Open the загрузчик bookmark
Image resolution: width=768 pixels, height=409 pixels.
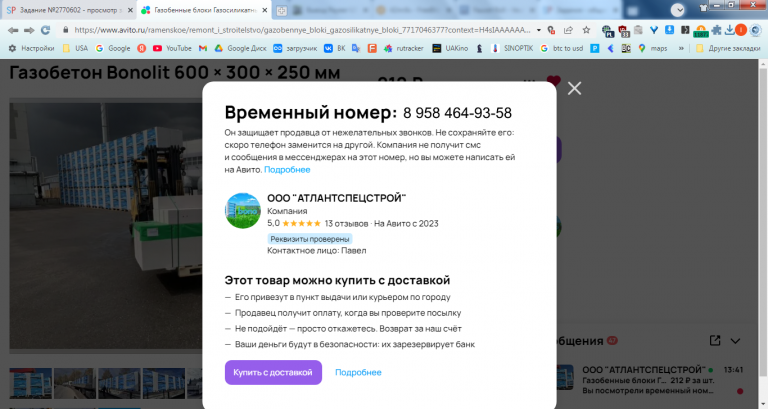(295, 48)
